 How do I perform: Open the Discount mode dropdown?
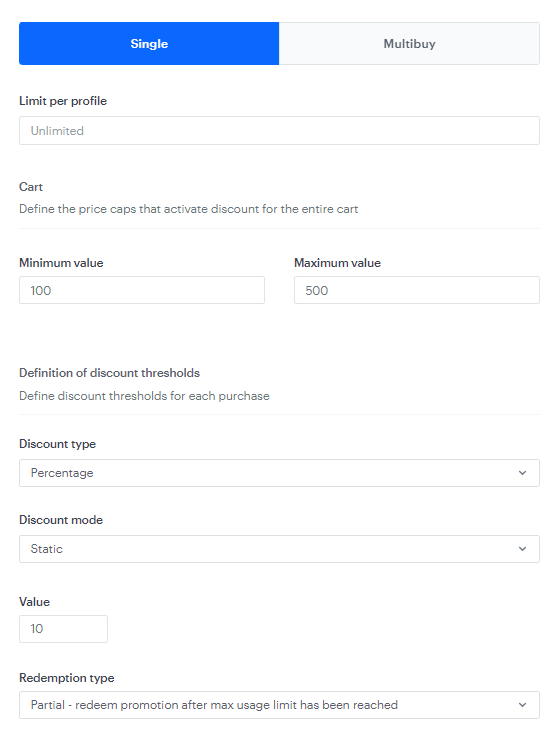[279, 549]
